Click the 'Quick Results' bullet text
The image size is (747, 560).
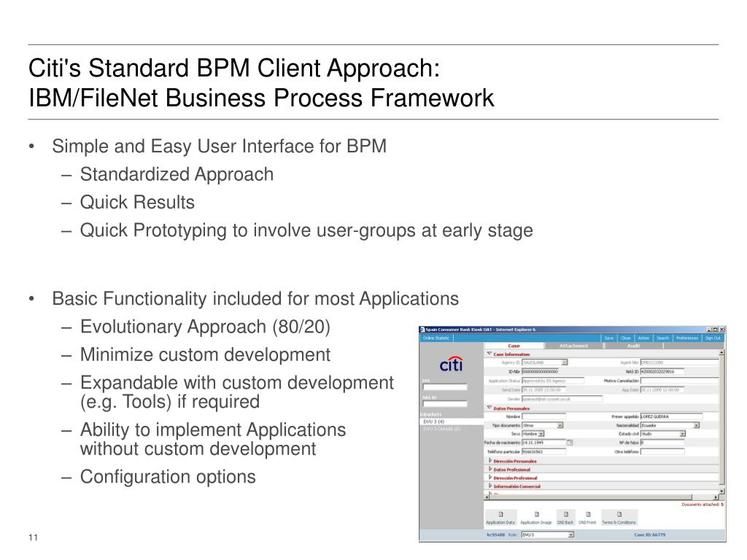pos(137,203)
